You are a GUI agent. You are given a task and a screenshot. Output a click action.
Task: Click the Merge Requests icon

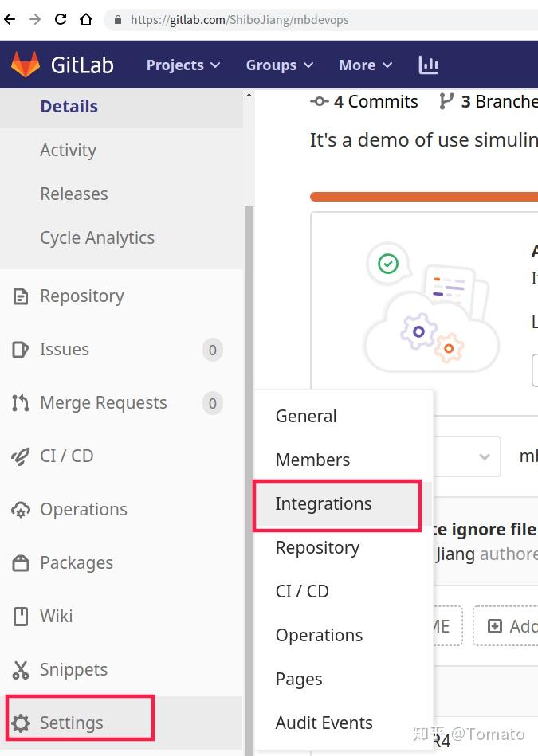coord(21,403)
